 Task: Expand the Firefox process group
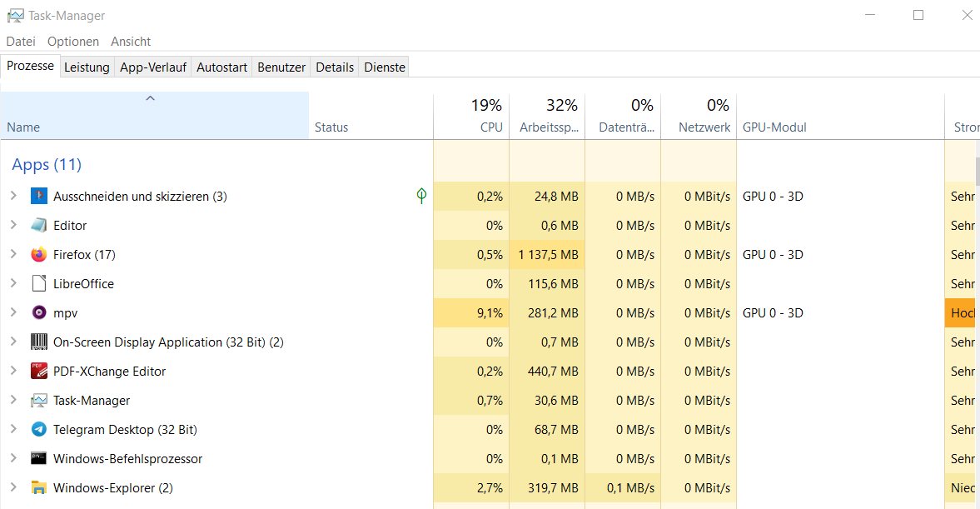(13, 255)
